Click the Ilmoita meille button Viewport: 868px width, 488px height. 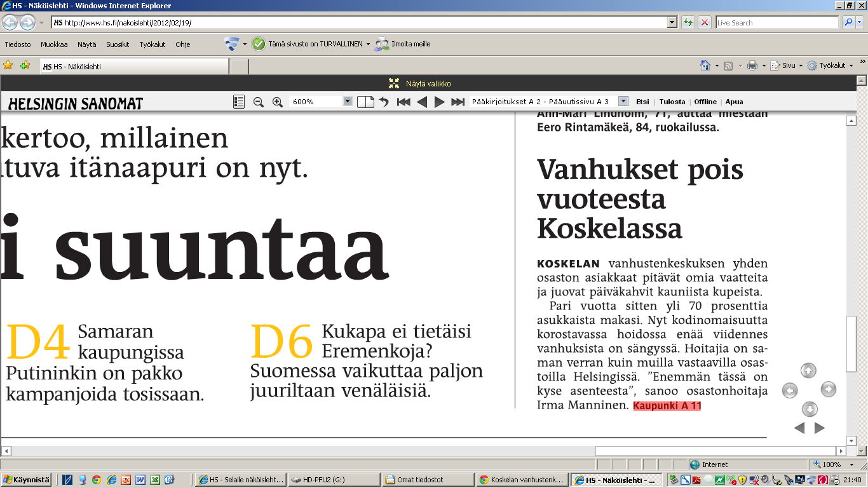pyautogui.click(x=402, y=44)
